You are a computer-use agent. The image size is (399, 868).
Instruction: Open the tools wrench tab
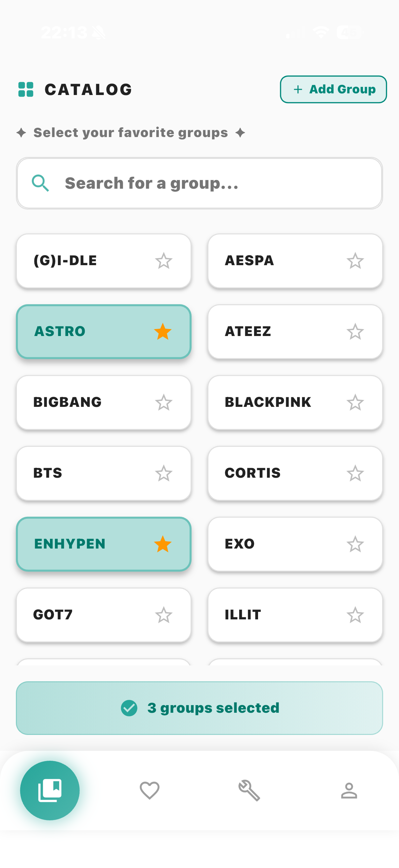click(x=249, y=790)
